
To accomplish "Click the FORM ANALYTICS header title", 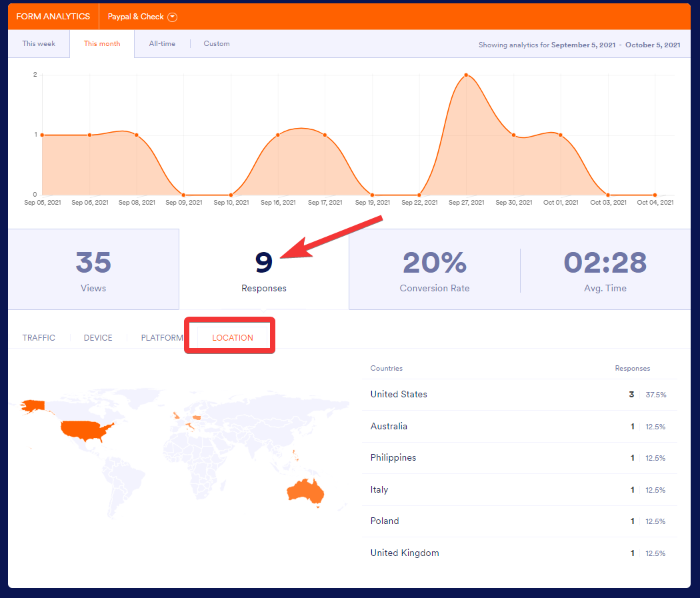I will (x=53, y=17).
